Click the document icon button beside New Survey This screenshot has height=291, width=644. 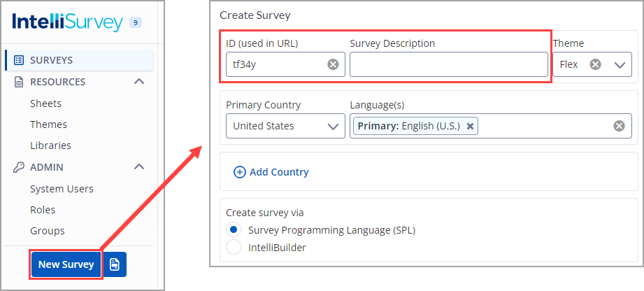[115, 264]
